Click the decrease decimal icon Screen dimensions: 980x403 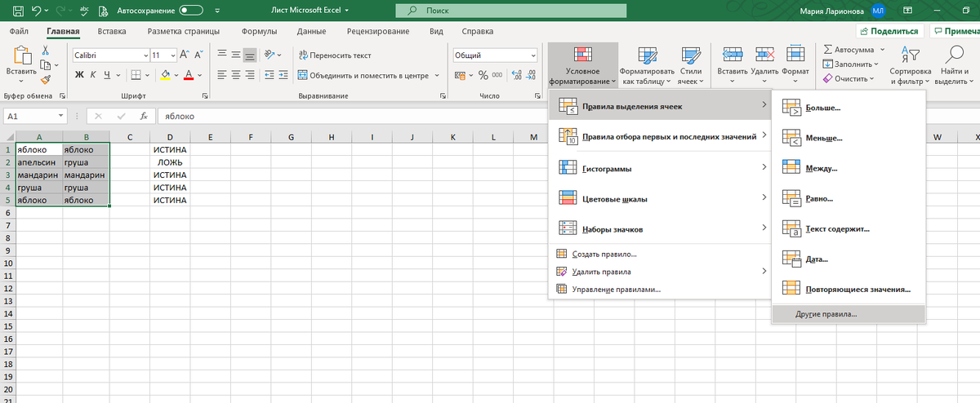click(531, 75)
